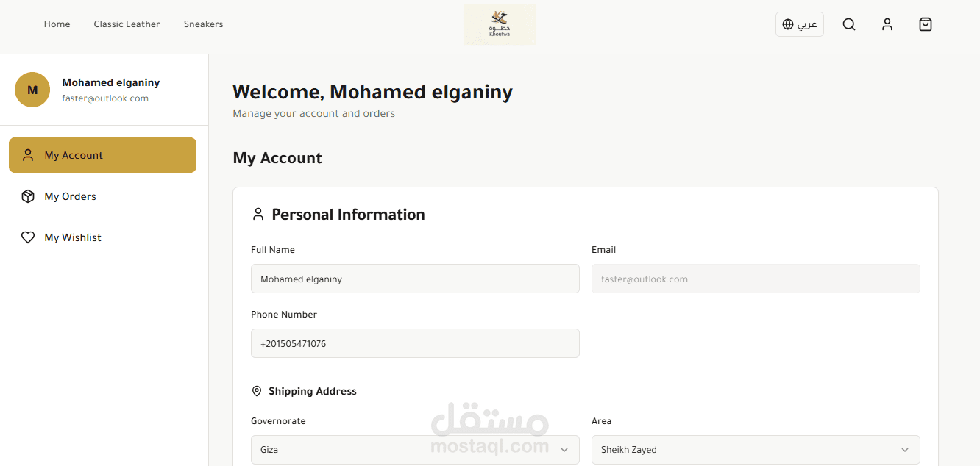980x466 pixels.
Task: Click the Full Name input field
Action: point(415,279)
